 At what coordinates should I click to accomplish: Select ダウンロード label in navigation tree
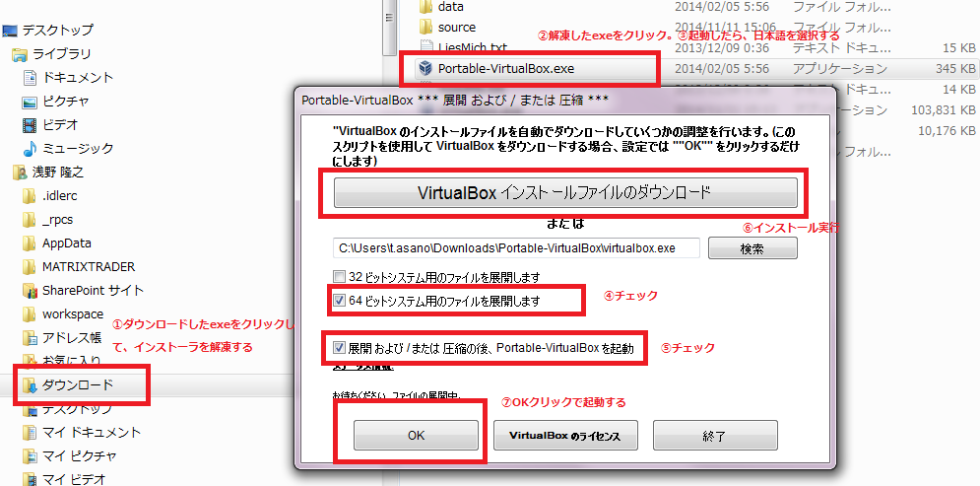coord(78,385)
